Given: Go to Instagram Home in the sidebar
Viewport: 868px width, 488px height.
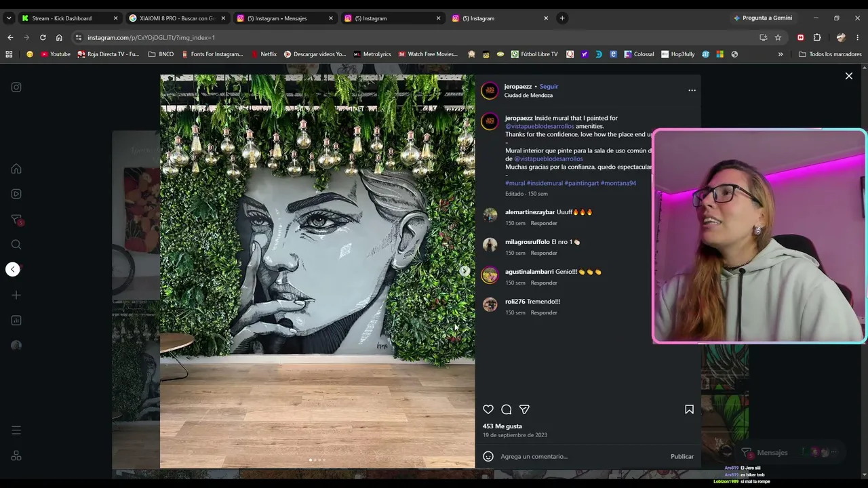Looking at the screenshot, I should (x=16, y=169).
